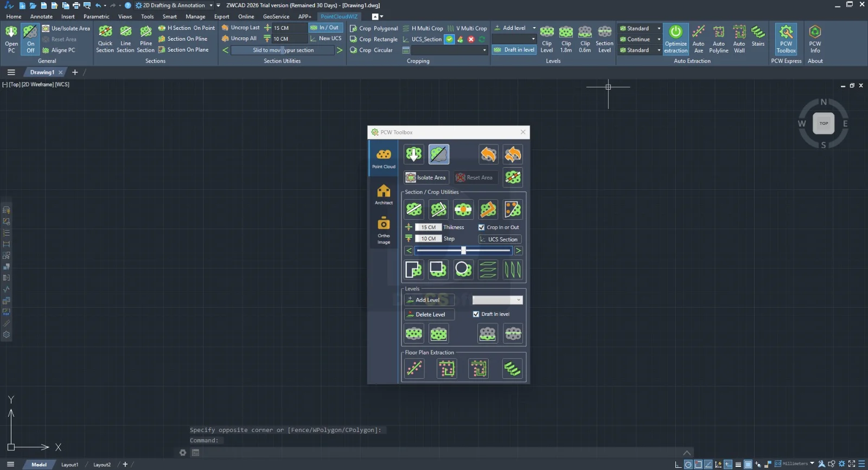
Task: Toggle the Optimize extraction power button
Action: (676, 39)
